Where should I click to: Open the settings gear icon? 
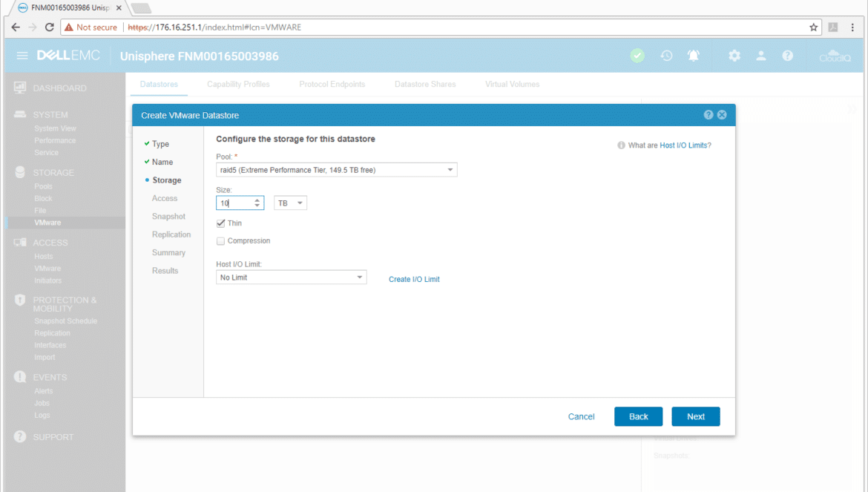734,56
